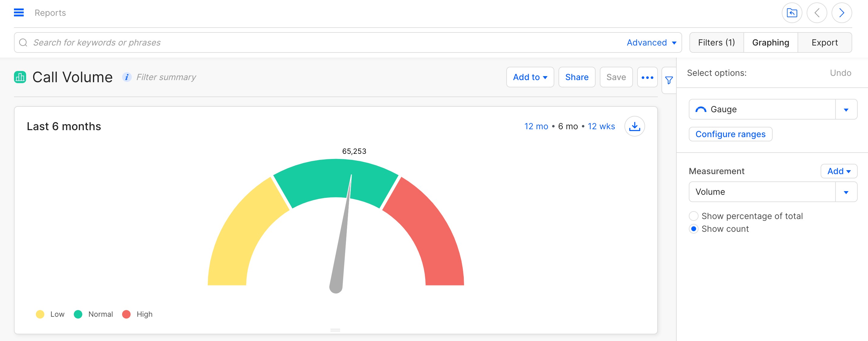
Task: Share the Call Volume report
Action: 576,77
